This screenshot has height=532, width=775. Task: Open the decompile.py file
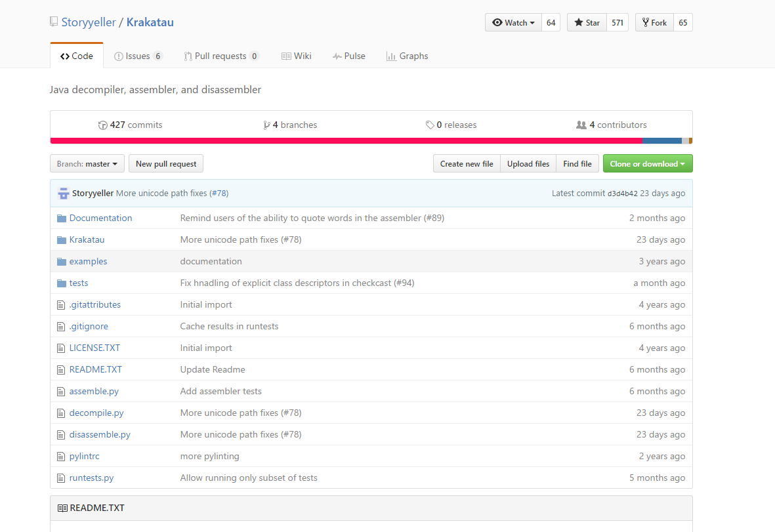[96, 413]
